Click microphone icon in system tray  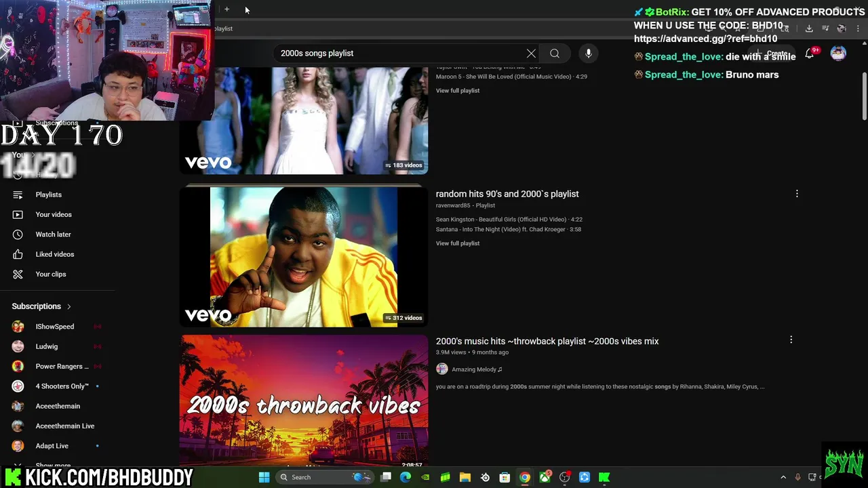click(x=797, y=477)
